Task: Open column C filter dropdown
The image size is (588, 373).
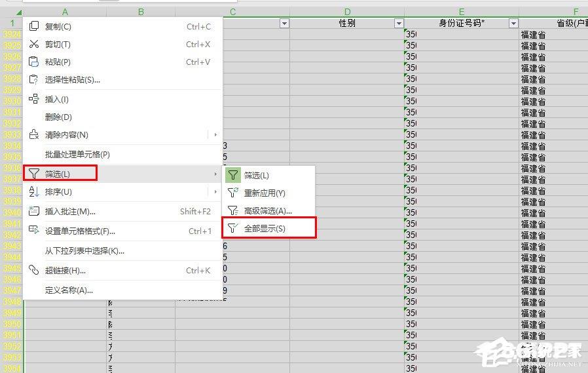Action: tap(285, 23)
